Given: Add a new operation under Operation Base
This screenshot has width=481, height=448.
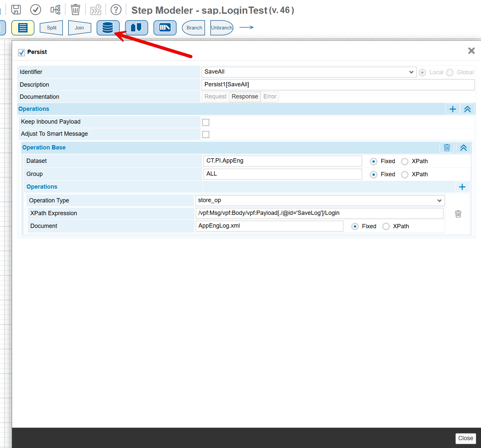Looking at the screenshot, I should (462, 187).
